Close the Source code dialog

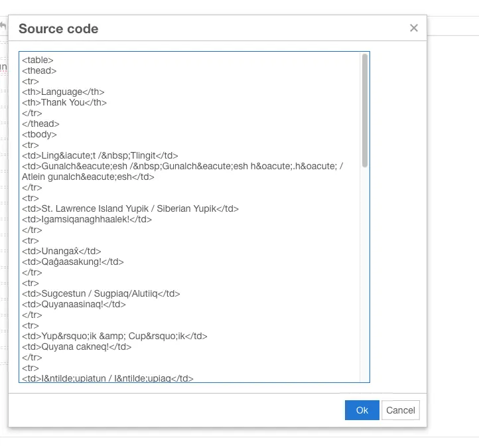(x=414, y=28)
